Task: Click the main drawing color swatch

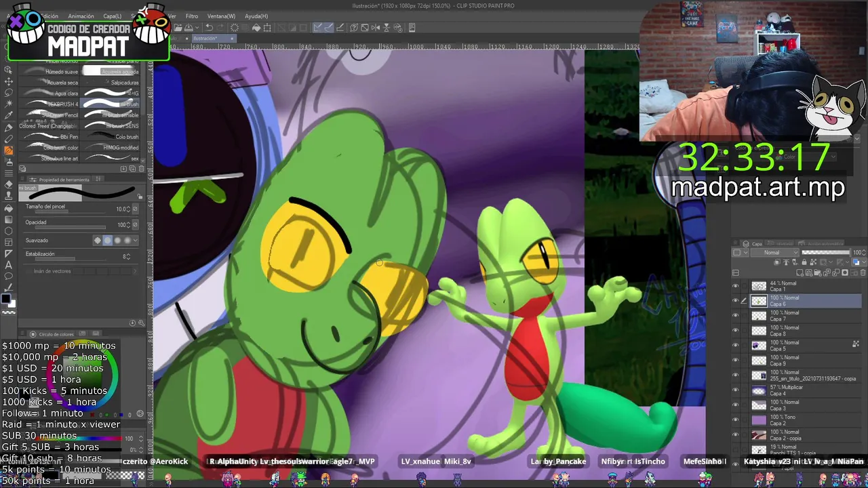Action: point(5,299)
